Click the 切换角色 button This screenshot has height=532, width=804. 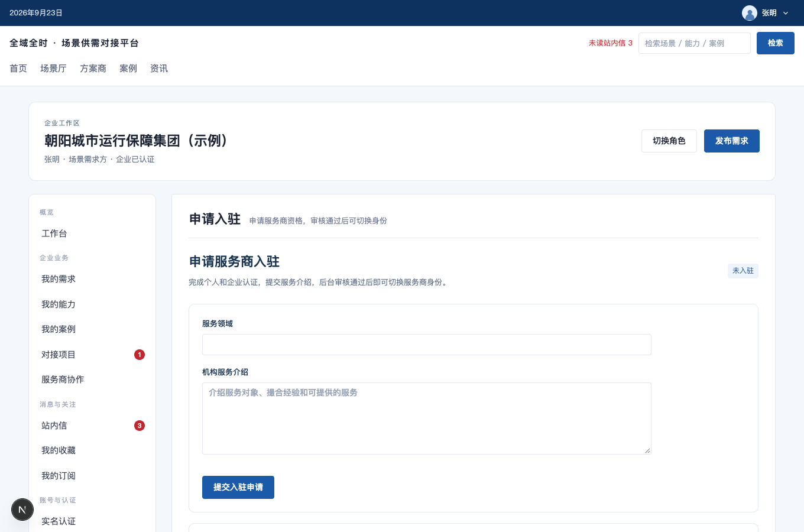coord(669,141)
